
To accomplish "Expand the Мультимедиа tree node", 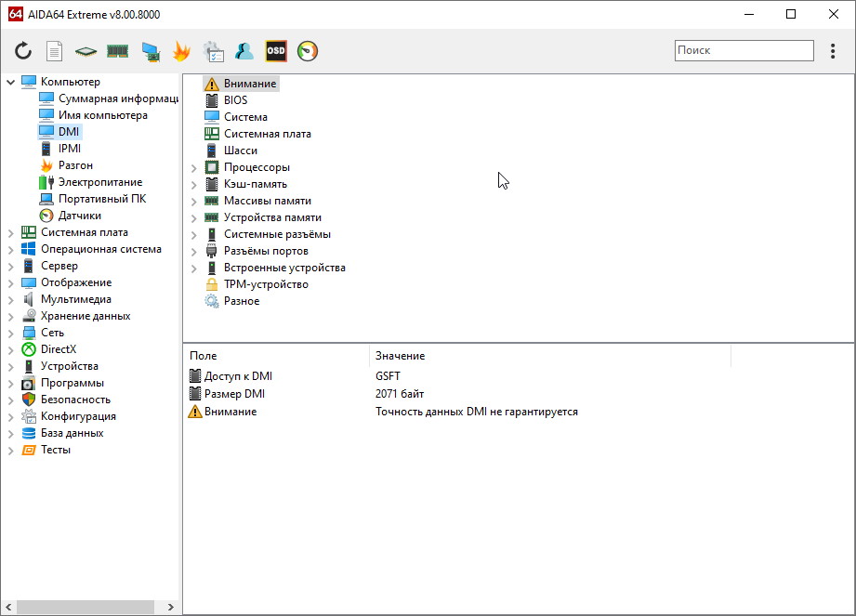I will coord(10,300).
